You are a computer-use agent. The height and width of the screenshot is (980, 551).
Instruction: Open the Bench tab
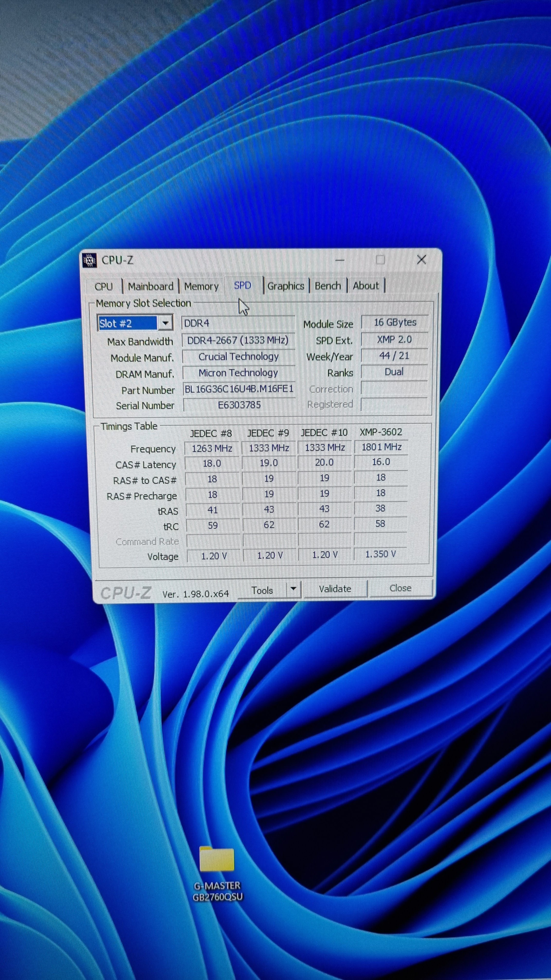pyautogui.click(x=327, y=286)
